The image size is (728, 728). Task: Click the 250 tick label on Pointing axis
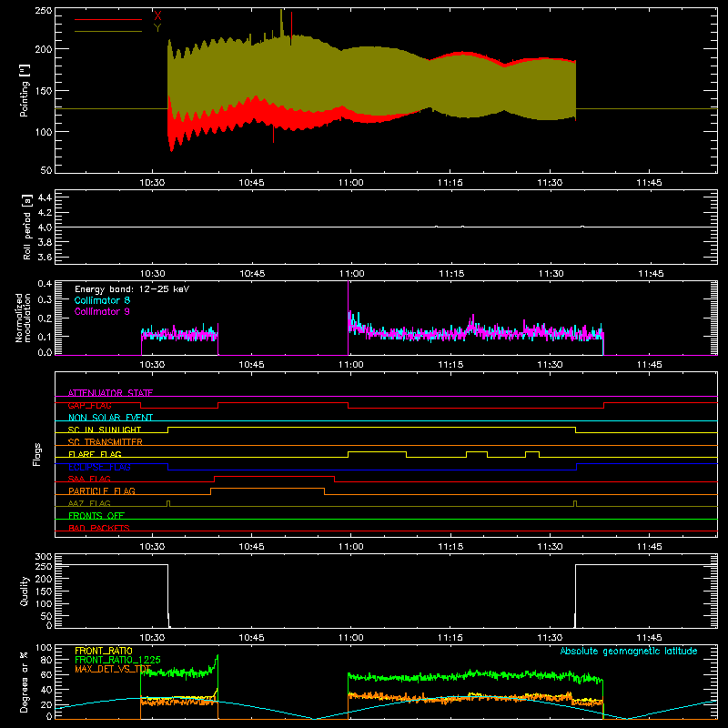(44, 10)
